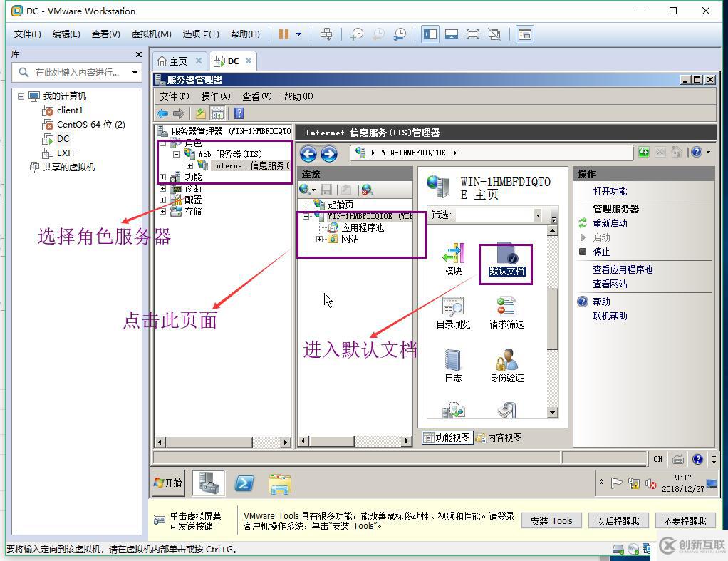Click 查看应用程序池 link

pyautogui.click(x=623, y=269)
